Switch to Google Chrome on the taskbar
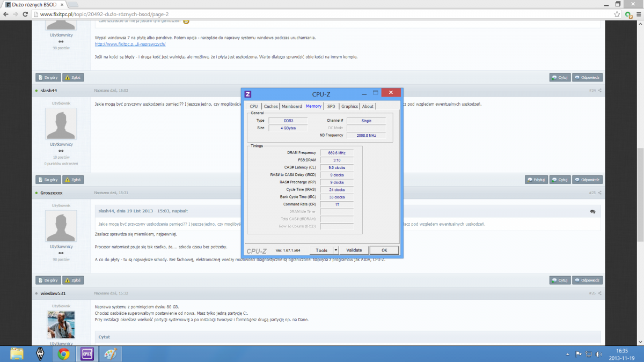644x362 pixels. 63,354
